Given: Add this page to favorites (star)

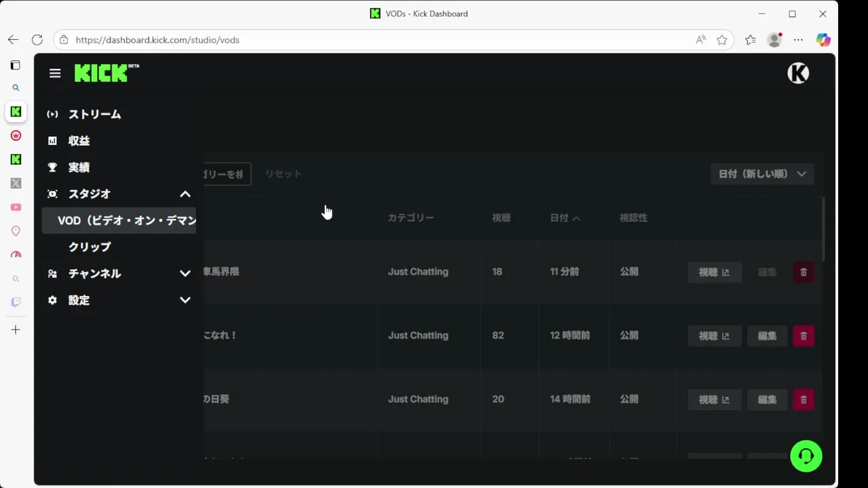Looking at the screenshot, I should click(x=722, y=40).
